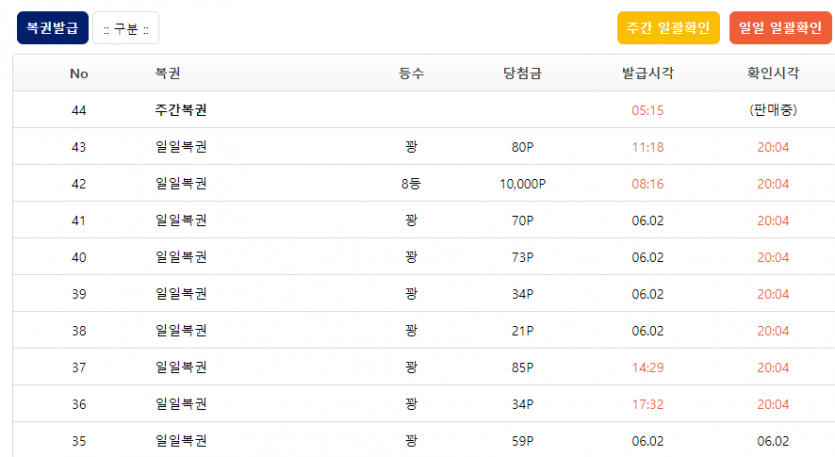The height and width of the screenshot is (457, 835).
Task: Click the 80P prize amount
Action: point(522,147)
